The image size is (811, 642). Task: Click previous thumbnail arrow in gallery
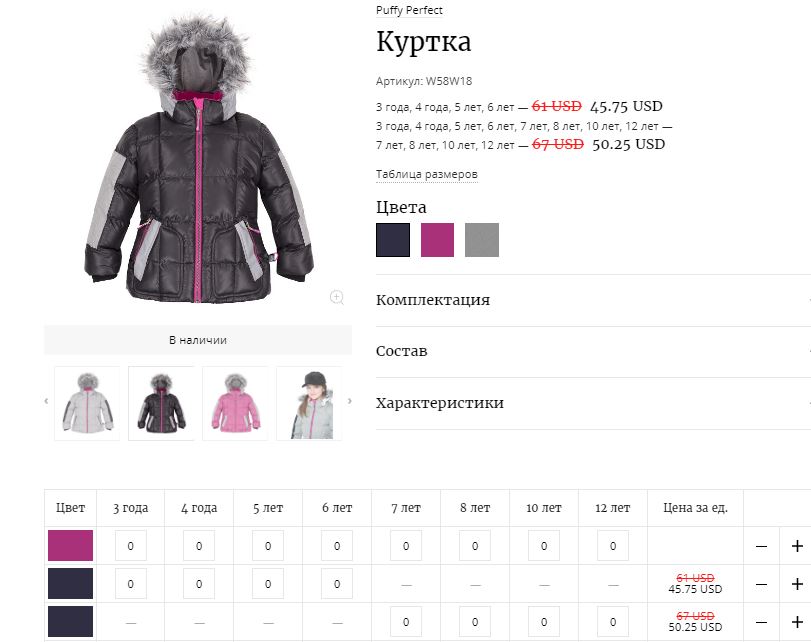47,401
